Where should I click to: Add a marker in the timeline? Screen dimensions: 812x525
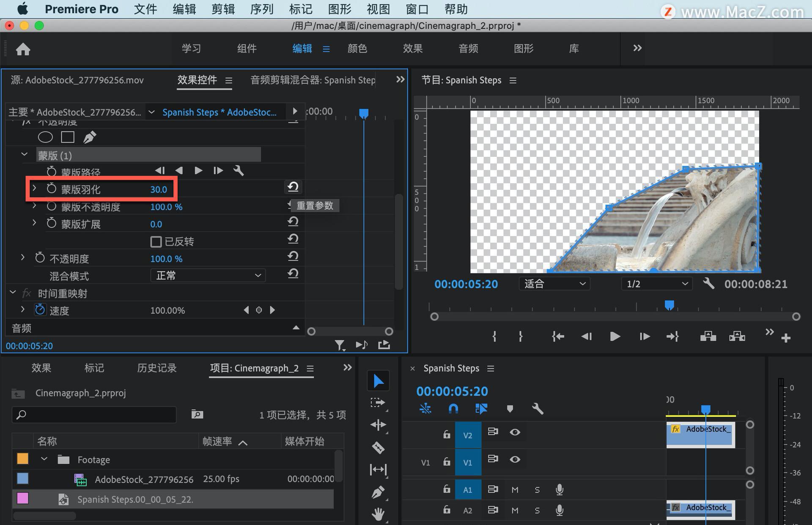coord(510,409)
